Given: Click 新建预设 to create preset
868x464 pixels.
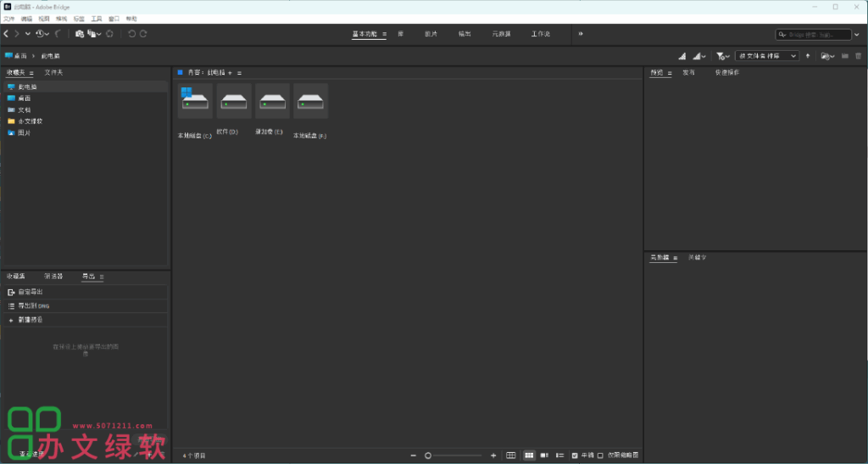Looking at the screenshot, I should 86,320.
